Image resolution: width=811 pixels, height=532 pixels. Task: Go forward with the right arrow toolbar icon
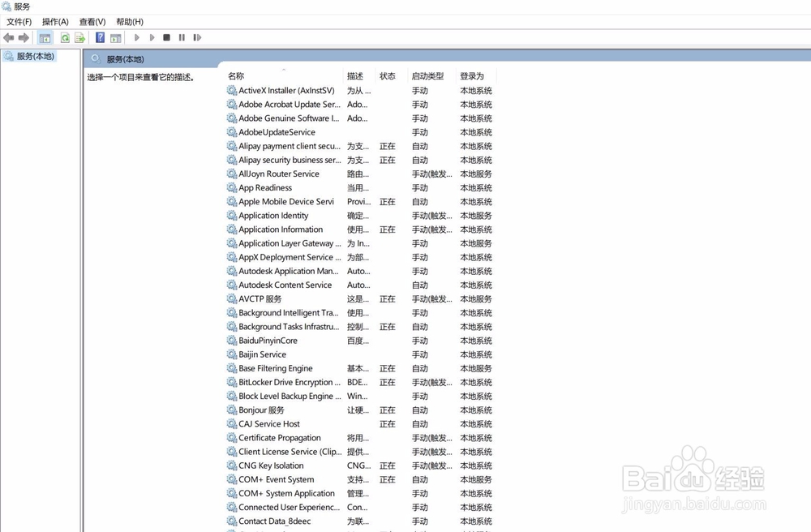coord(24,38)
